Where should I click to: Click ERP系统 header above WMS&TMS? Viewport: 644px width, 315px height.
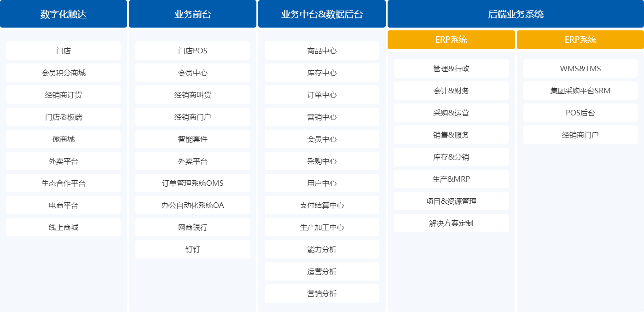pos(580,40)
